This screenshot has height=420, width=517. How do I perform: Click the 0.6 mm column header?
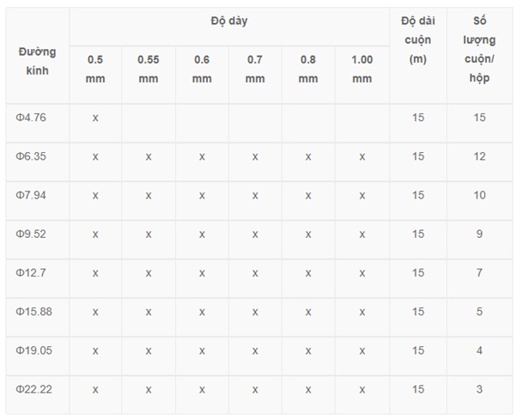click(202, 69)
